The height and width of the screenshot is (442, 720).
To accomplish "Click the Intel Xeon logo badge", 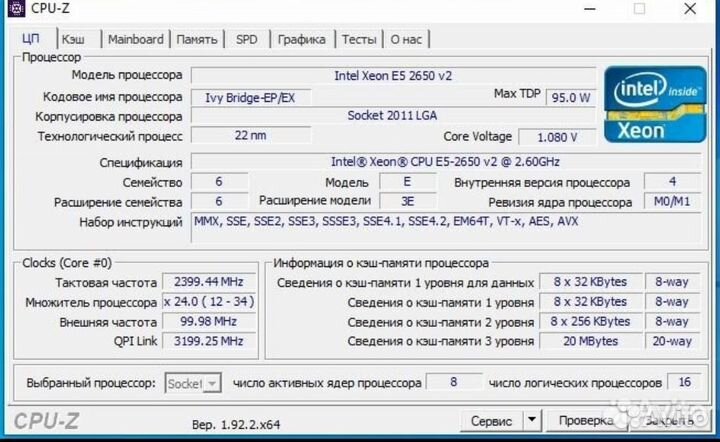I will [x=655, y=104].
